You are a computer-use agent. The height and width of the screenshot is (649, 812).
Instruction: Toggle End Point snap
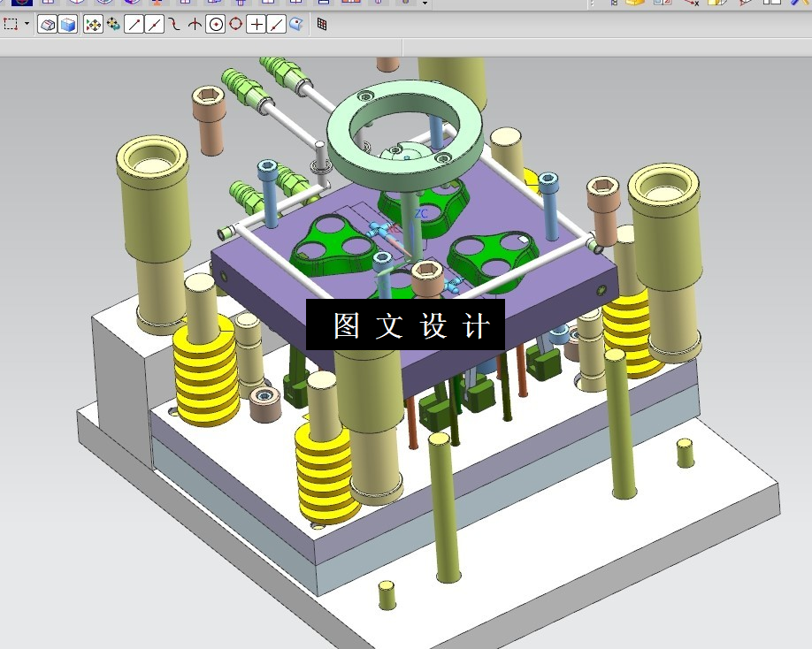click(134, 25)
